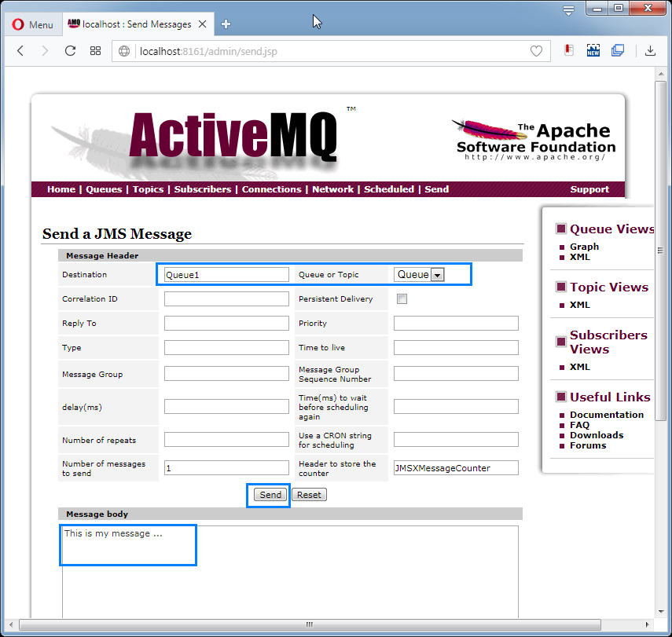Click Number of messages to send field
This screenshot has width=672, height=637.
pos(226,468)
